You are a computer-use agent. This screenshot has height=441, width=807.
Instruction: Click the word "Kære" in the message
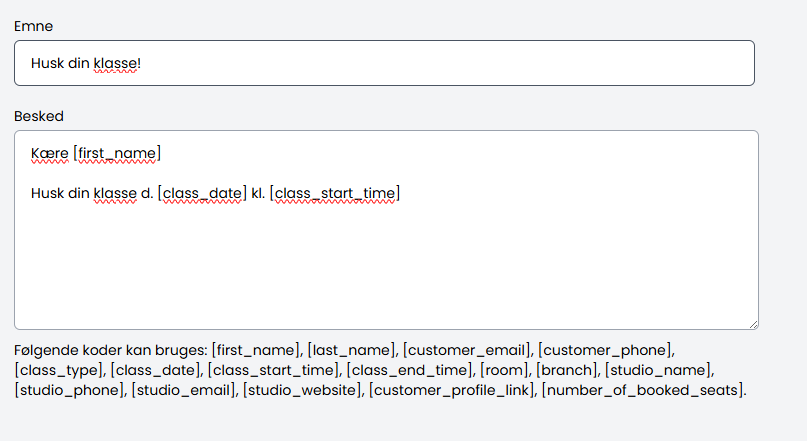tap(50, 153)
